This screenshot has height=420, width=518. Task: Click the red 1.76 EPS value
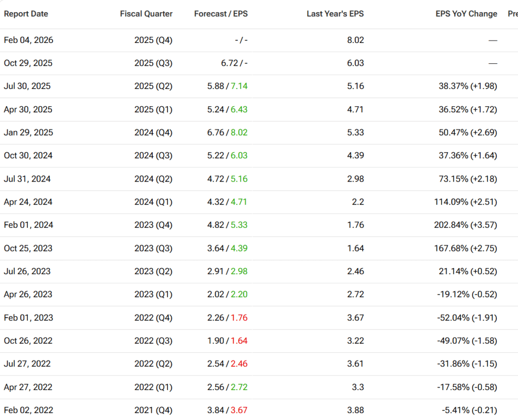click(239, 318)
